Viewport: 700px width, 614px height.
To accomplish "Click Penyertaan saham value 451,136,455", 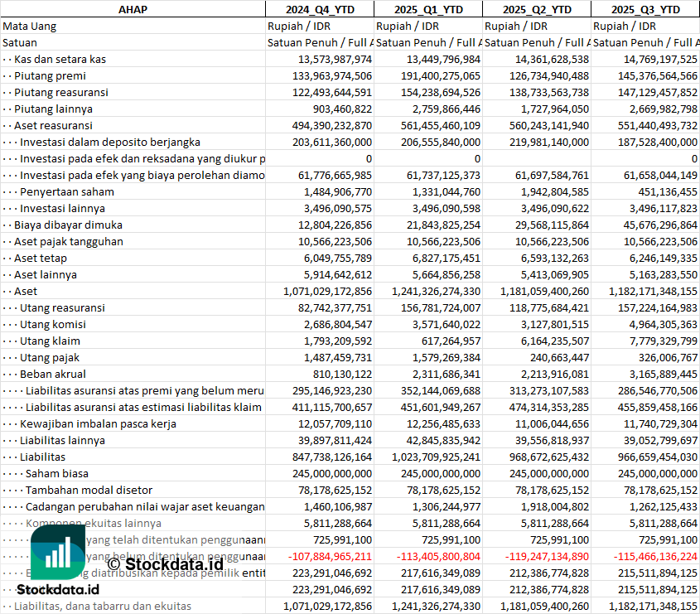I will click(668, 192).
